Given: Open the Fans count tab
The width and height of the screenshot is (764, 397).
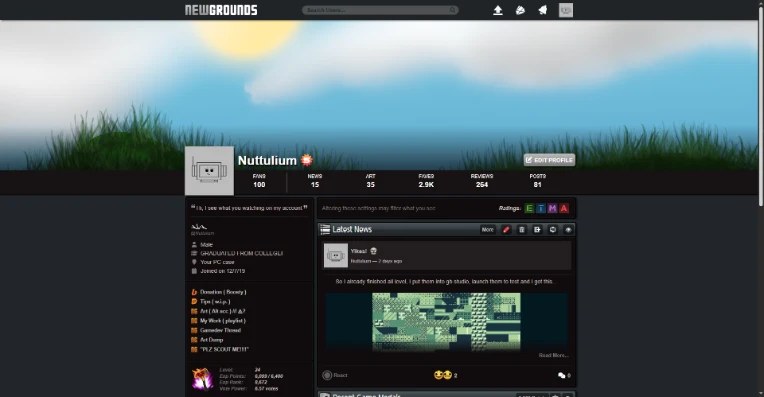Looking at the screenshot, I should [x=259, y=181].
